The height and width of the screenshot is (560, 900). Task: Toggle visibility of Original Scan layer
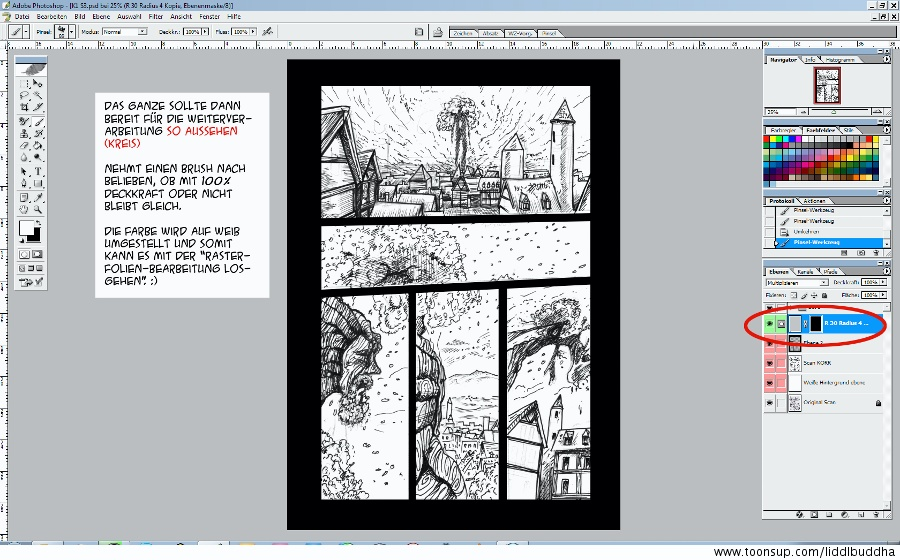(770, 402)
